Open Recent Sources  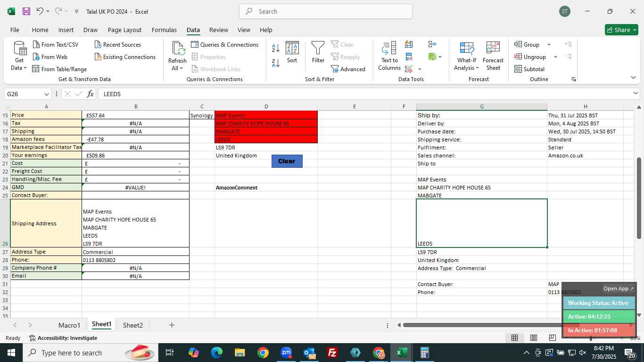[117, 45]
